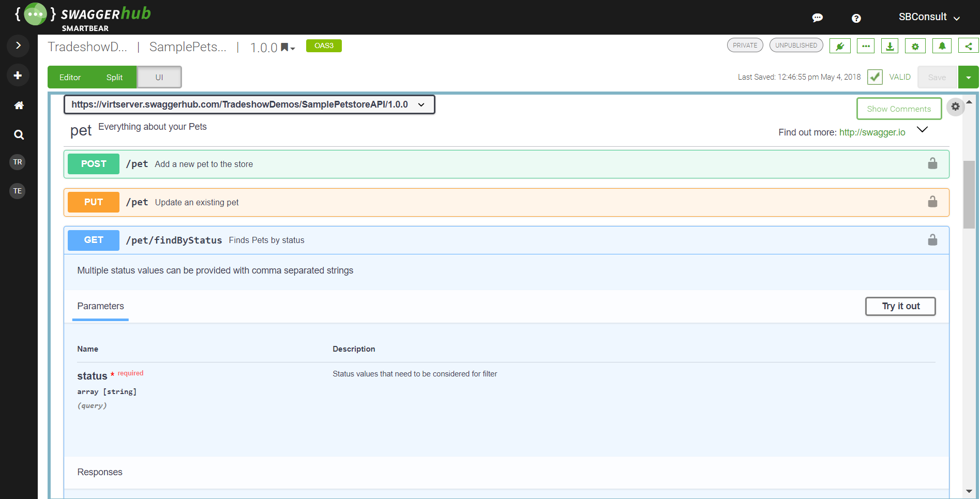This screenshot has width=980, height=499.
Task: Open the SamplePets... API name link
Action: (188, 47)
